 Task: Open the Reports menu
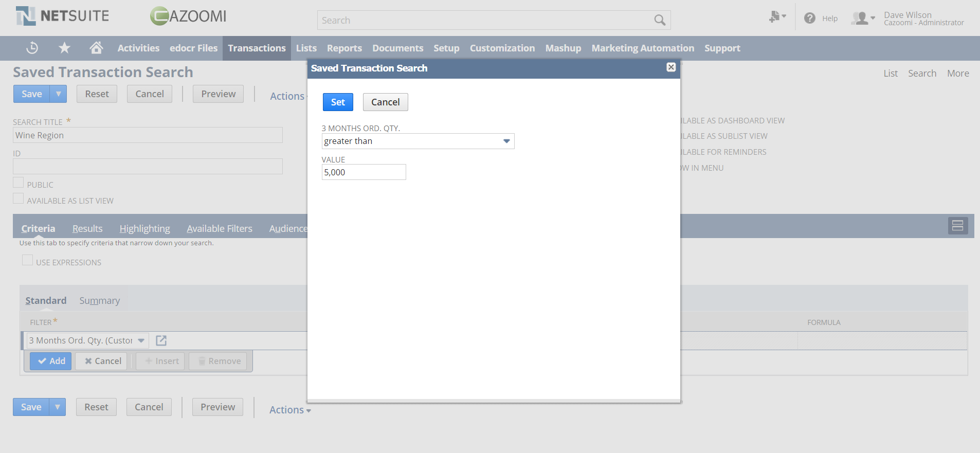point(344,48)
